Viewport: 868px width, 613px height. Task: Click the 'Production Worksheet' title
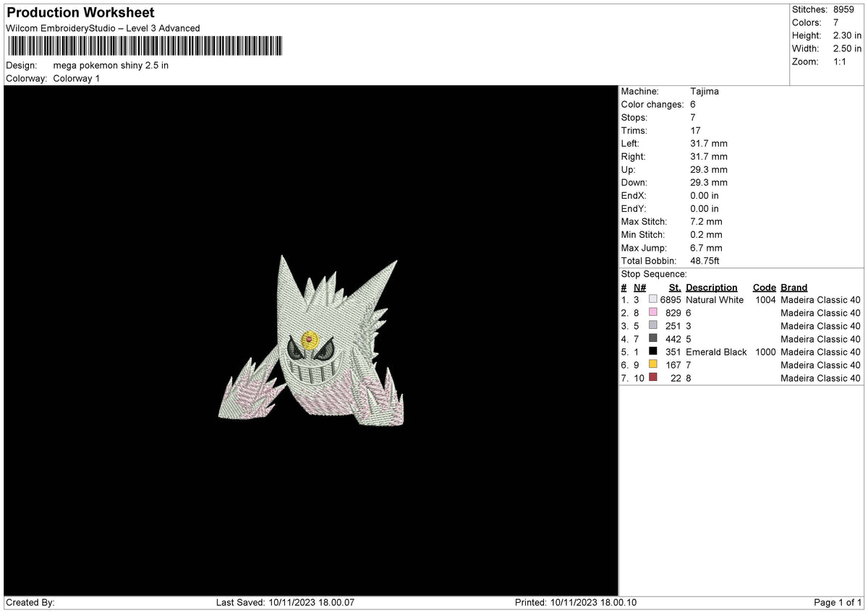click(x=80, y=13)
